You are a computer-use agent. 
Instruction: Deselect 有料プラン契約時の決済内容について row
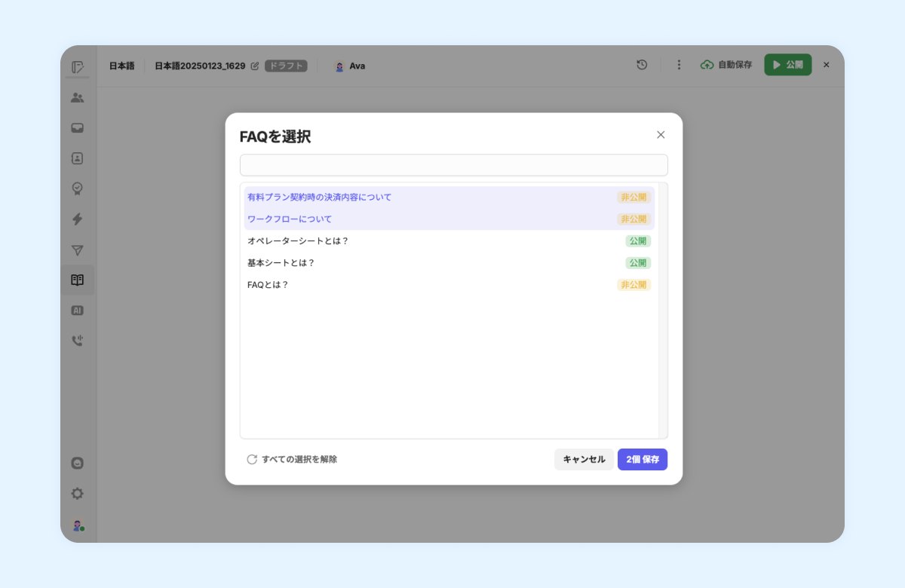[449, 198]
